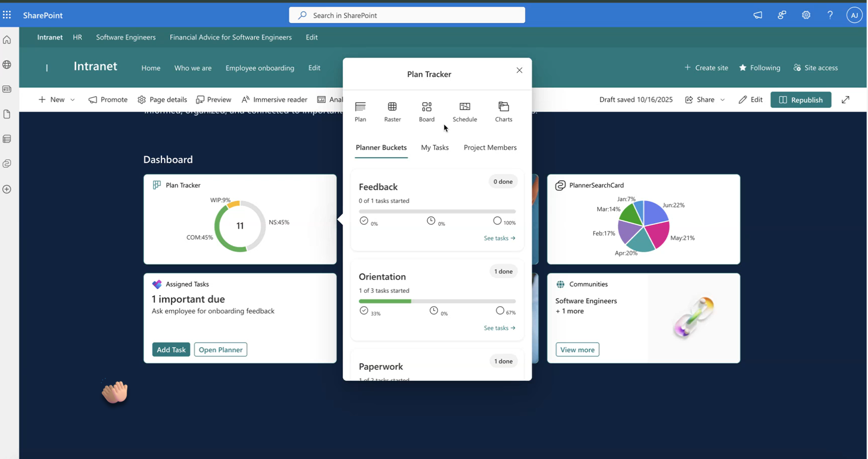Image resolution: width=868 pixels, height=459 pixels.
Task: Open the app launcher waffle icon
Action: tap(7, 15)
